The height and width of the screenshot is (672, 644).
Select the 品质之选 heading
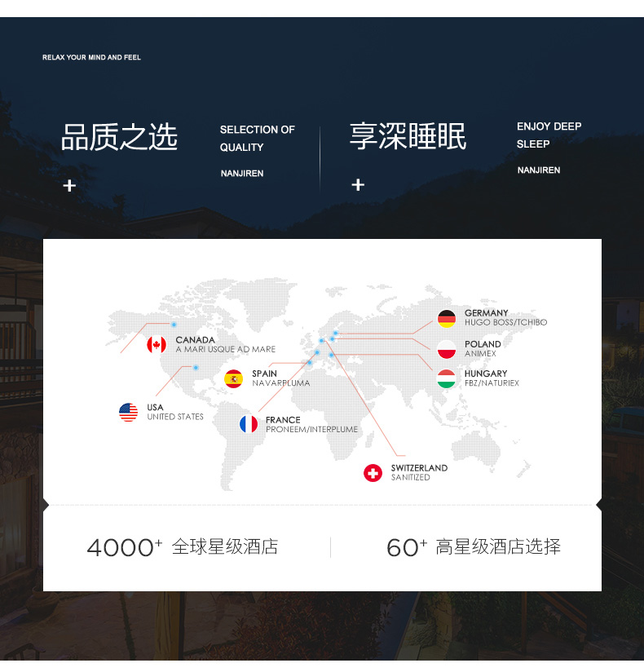[119, 137]
